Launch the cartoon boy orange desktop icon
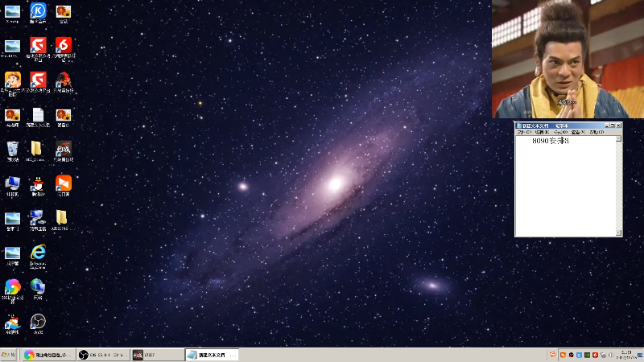644x362 pixels. coord(12,80)
